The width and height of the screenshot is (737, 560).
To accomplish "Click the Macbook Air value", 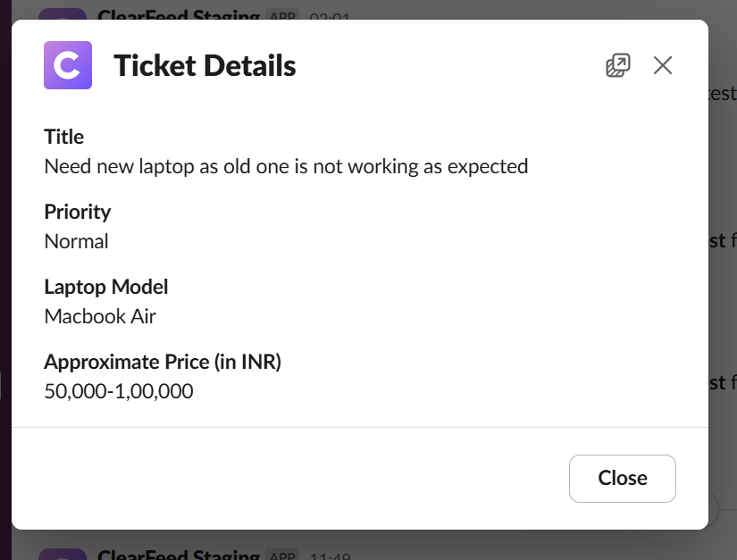I will click(100, 316).
